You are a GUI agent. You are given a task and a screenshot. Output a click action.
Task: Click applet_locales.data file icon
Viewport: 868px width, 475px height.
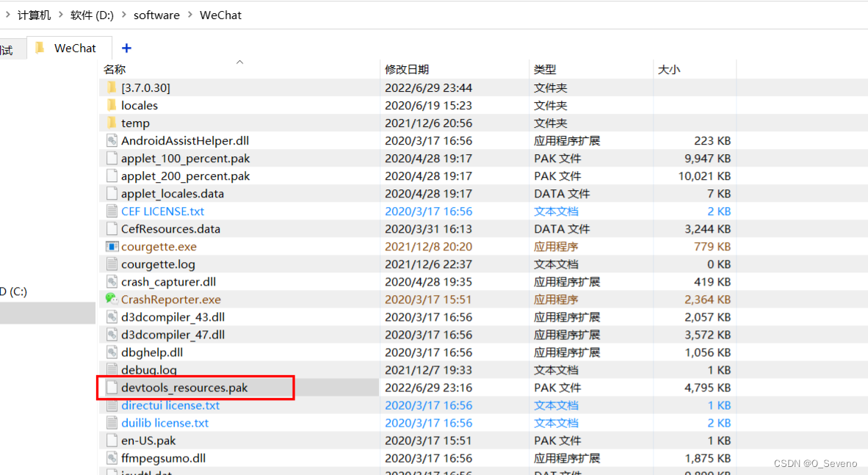[x=112, y=194]
